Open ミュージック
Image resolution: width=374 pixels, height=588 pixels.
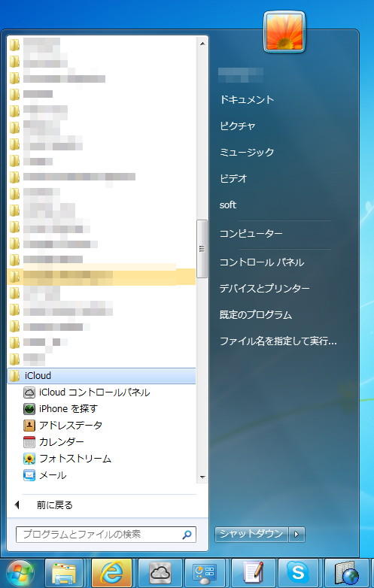(x=247, y=152)
